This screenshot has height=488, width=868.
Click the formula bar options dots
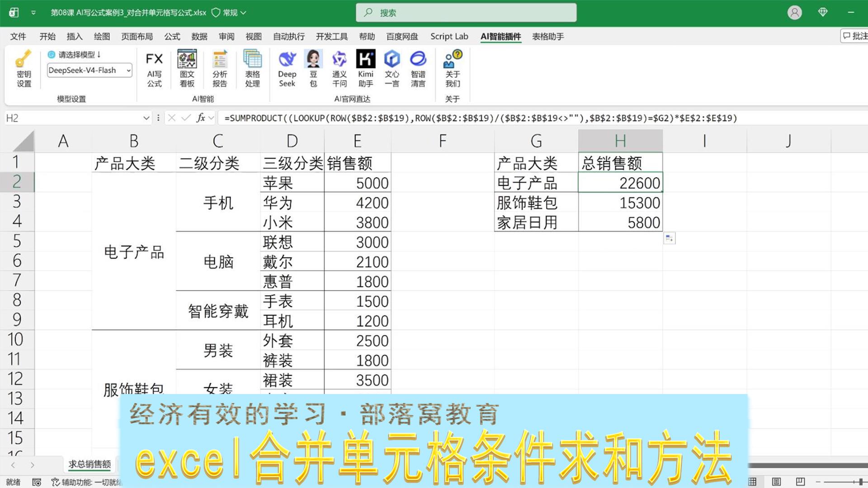tap(158, 118)
